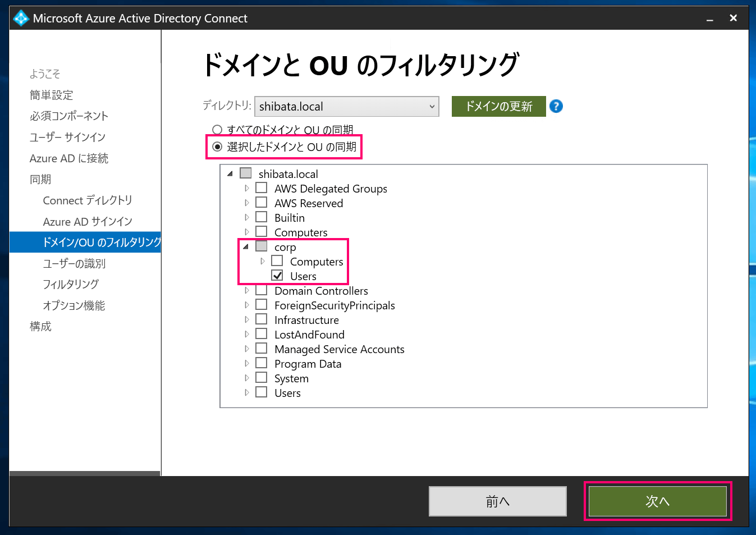Viewport: 756px width, 535px height.
Task: Check the ForeignSecurityPrincipals checkbox
Action: tap(261, 304)
